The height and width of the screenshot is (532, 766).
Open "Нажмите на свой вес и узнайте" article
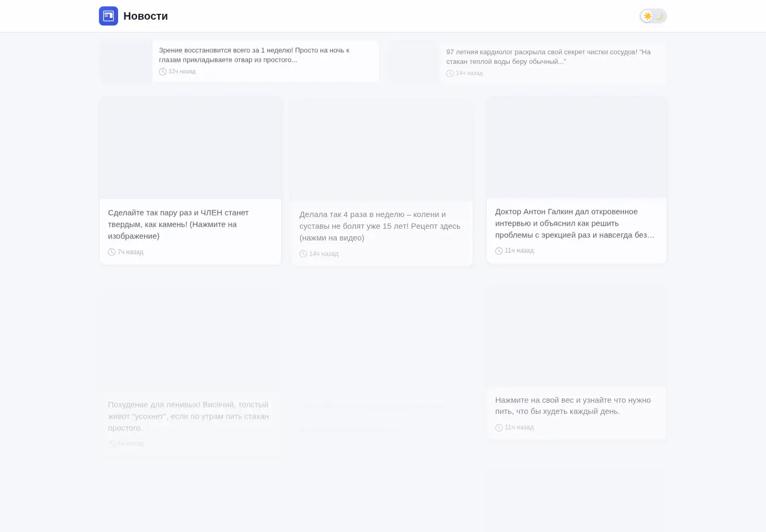[x=573, y=405]
